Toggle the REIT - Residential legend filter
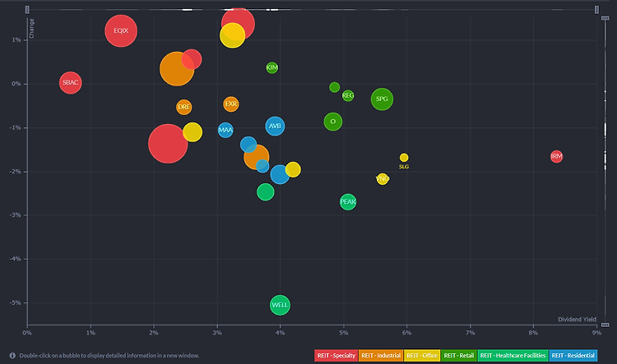This screenshot has width=617, height=364. click(573, 355)
